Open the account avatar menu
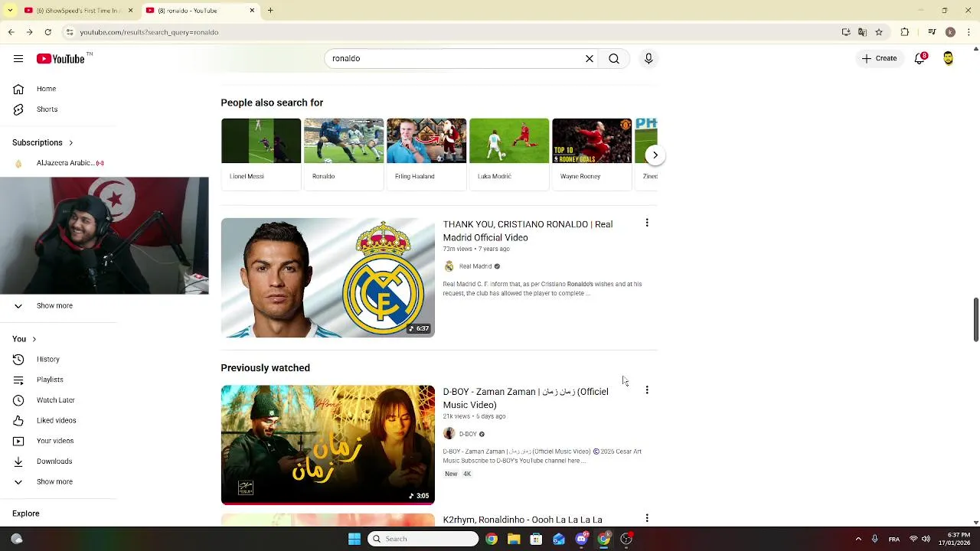Screen dimensions: 980x551 949,58
